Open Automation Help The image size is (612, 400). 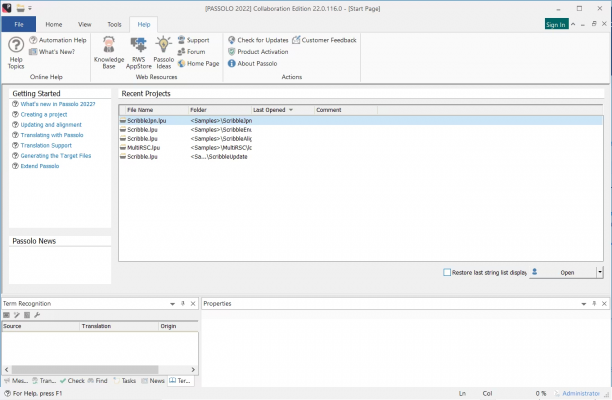pyautogui.click(x=58, y=40)
